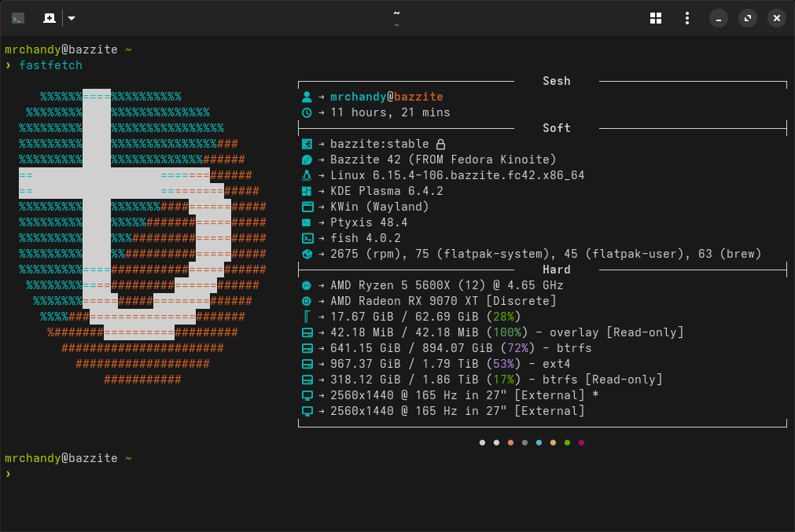This screenshot has height=532, width=795.
Task: Click the empty prompt line at bottom
Action: click(x=398, y=474)
